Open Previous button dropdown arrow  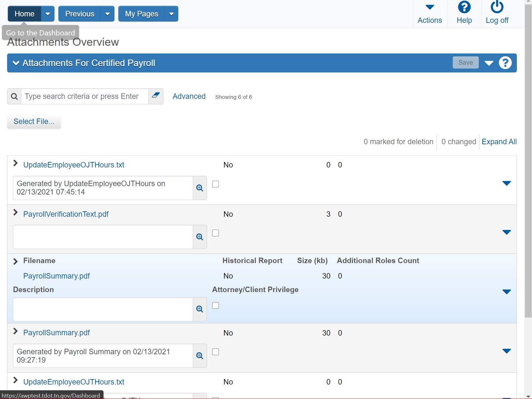[x=108, y=14]
